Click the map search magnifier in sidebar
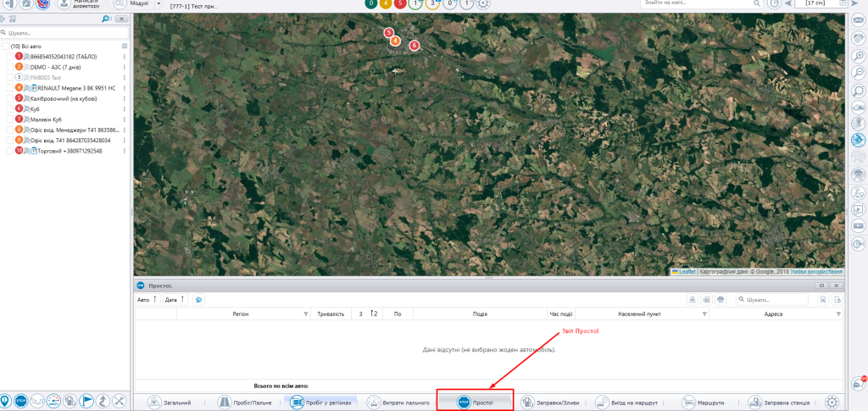Image resolution: width=868 pixels, height=411 pixels. point(858,91)
